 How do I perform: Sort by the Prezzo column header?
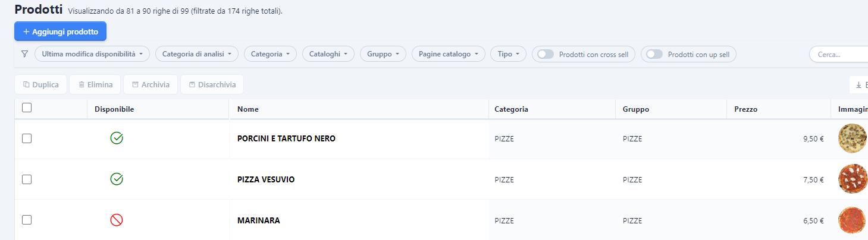point(745,109)
